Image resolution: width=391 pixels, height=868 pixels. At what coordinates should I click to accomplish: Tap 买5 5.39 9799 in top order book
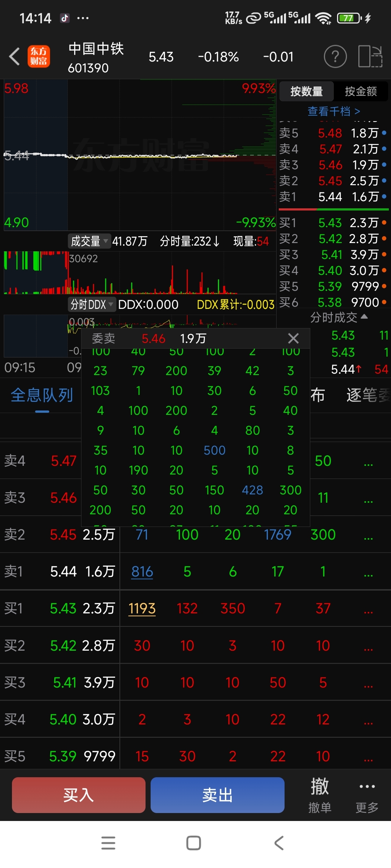(333, 286)
